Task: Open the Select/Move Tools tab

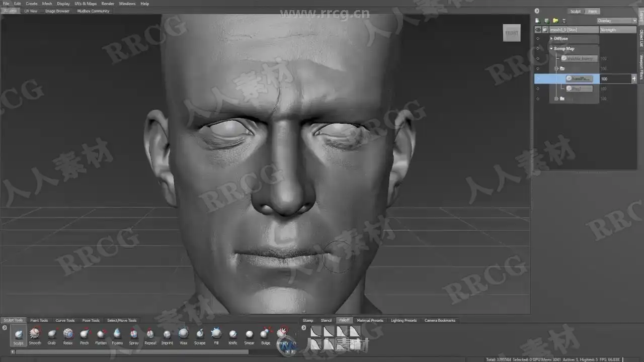Action: pos(122,320)
